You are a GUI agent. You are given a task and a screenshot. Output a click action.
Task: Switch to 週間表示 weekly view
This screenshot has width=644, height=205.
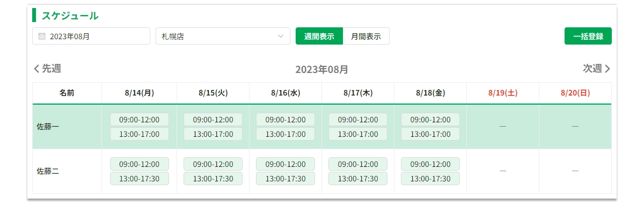tap(319, 36)
